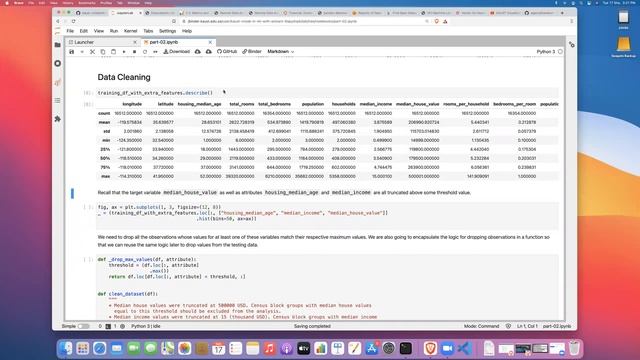This screenshot has height=360, width=640.
Task: Restart kernel and run all cells icon
Action: click(x=155, y=52)
